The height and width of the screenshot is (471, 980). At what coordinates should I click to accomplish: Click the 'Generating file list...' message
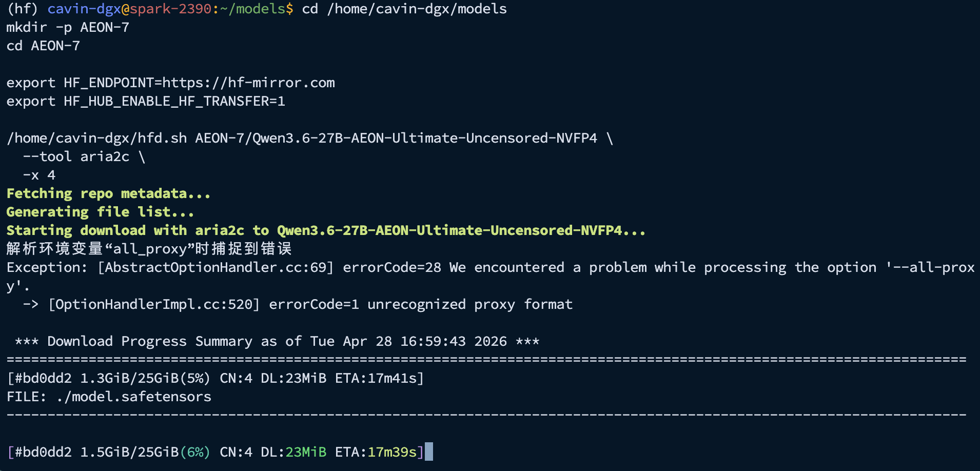pyautogui.click(x=101, y=212)
